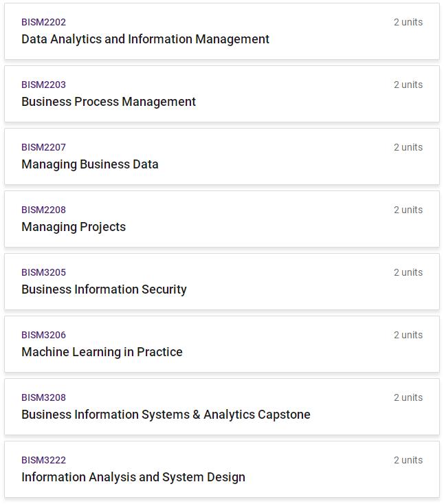Viewport: 444px width, 504px height.
Task: Select the BISM3208 course code
Action: pyautogui.click(x=43, y=397)
